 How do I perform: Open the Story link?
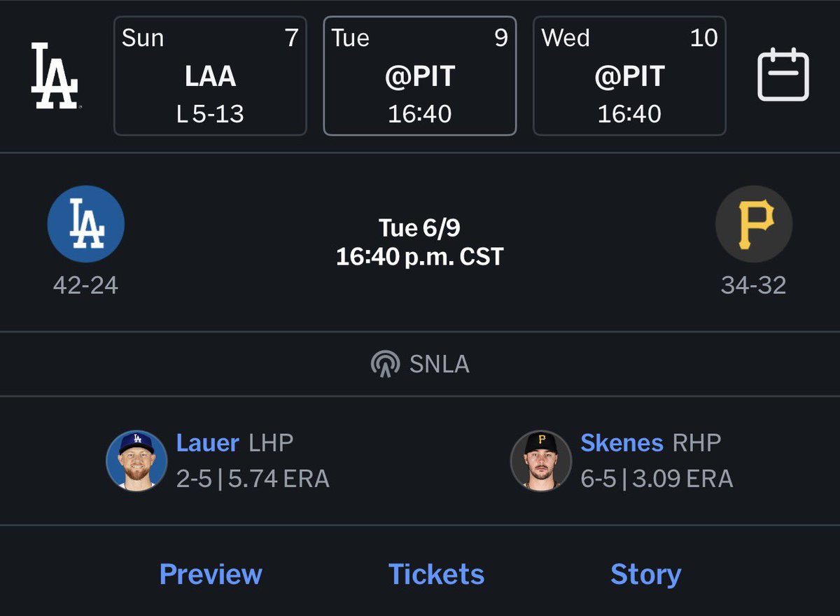click(645, 575)
